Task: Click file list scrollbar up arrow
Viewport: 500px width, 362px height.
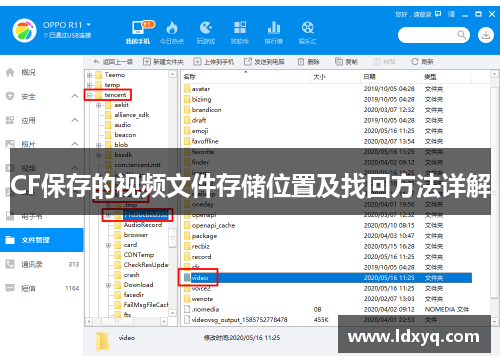Action: point(494,74)
